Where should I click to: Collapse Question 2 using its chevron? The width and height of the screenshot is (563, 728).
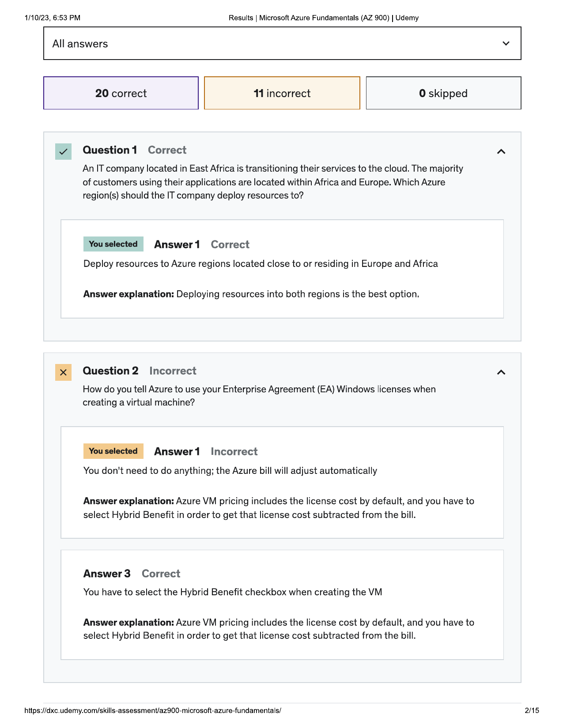tap(501, 372)
